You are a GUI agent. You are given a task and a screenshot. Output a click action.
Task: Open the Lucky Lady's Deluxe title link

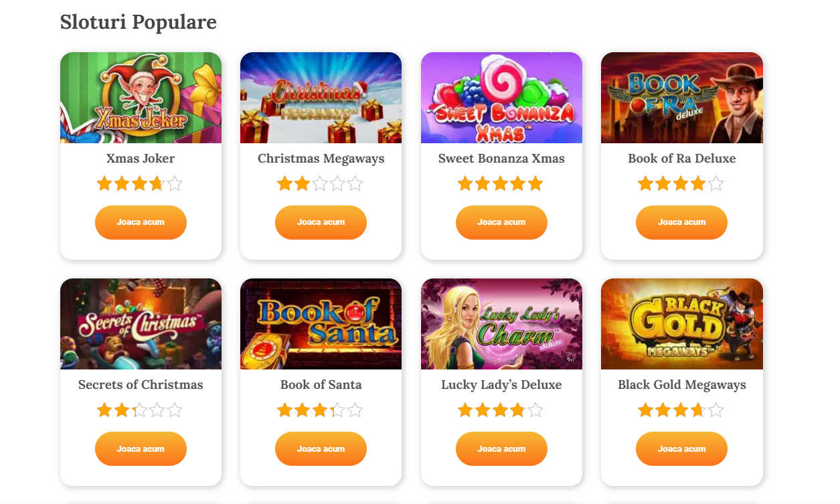click(x=501, y=385)
